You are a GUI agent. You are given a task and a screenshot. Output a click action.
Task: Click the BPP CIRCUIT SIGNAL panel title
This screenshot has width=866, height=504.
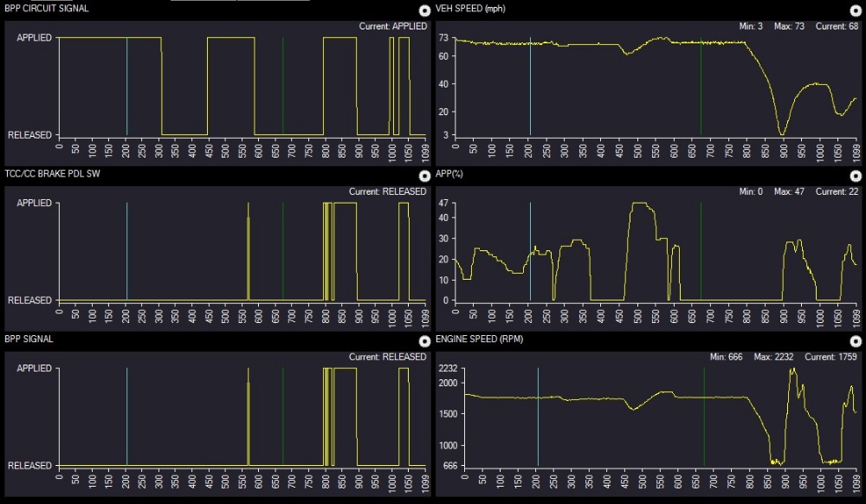[x=46, y=9]
